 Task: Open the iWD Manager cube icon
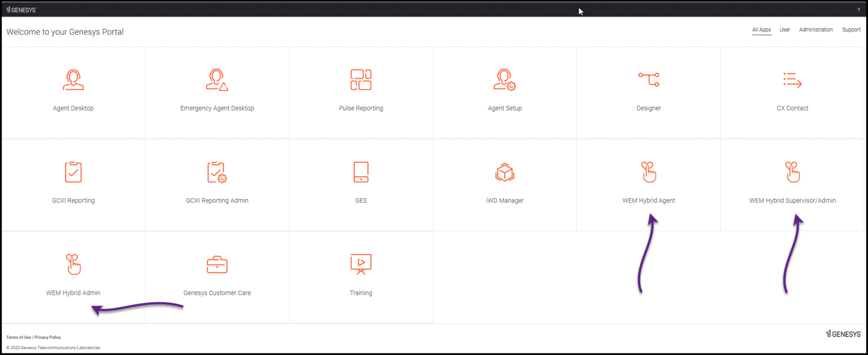click(505, 173)
